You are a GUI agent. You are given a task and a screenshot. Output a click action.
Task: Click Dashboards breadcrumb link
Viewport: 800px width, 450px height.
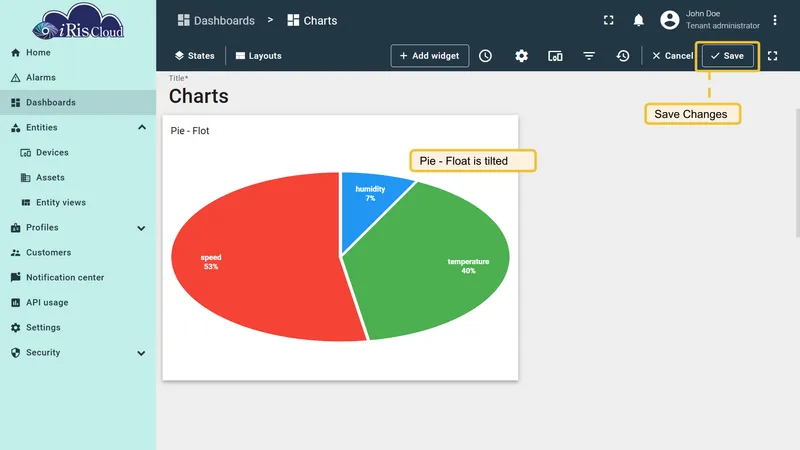pos(216,20)
